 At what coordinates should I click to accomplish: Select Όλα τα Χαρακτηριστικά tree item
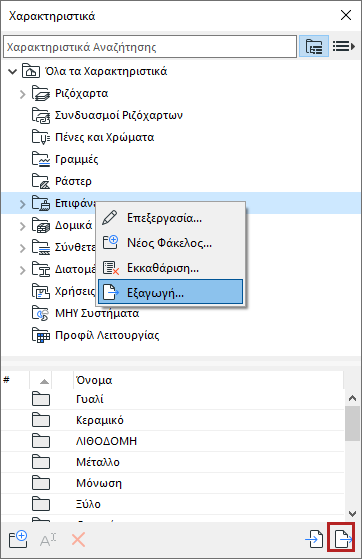pyautogui.click(x=106, y=71)
